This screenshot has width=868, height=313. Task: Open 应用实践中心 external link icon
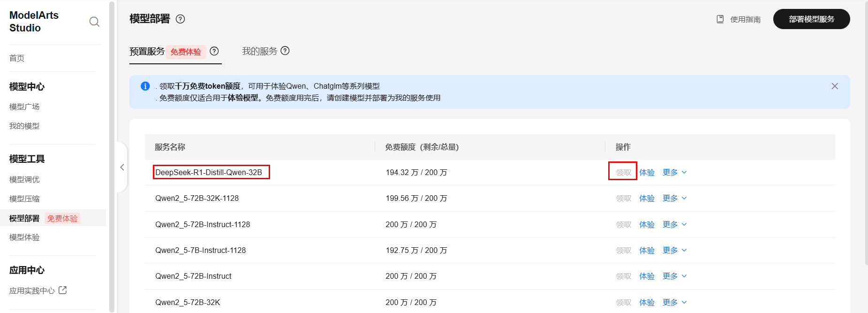coord(63,290)
